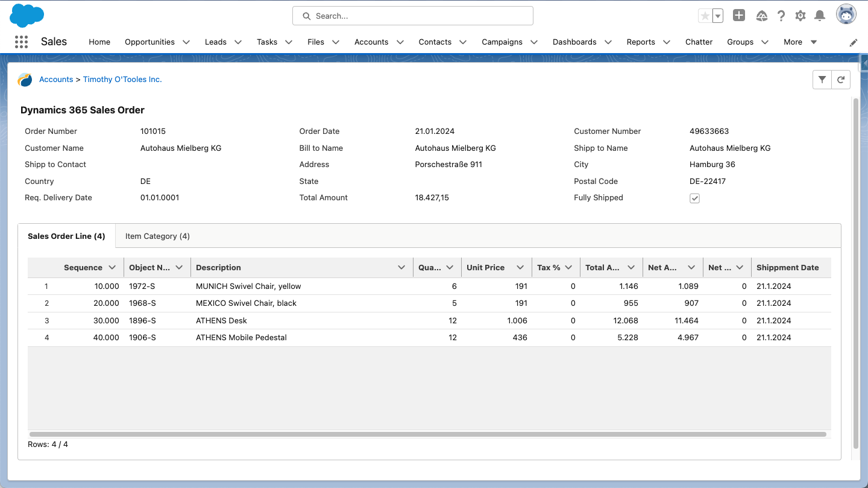Select the Sales Order Line (4) tab

[x=66, y=236]
